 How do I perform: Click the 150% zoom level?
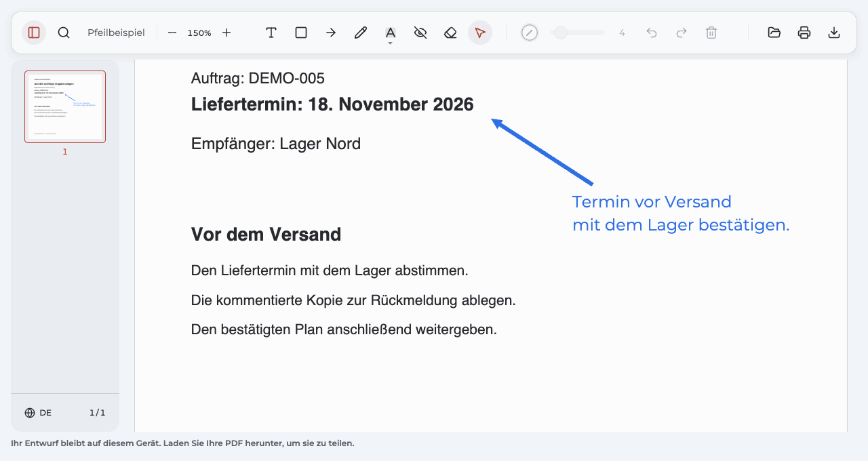pyautogui.click(x=199, y=33)
